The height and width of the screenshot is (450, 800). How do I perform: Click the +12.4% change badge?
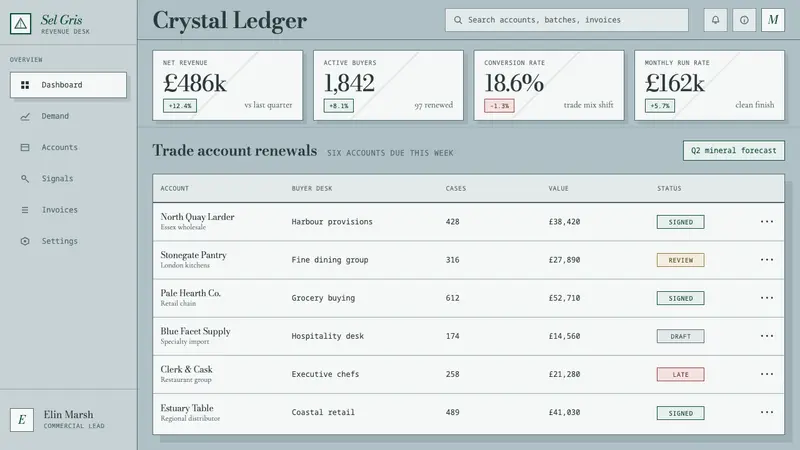pos(180,106)
